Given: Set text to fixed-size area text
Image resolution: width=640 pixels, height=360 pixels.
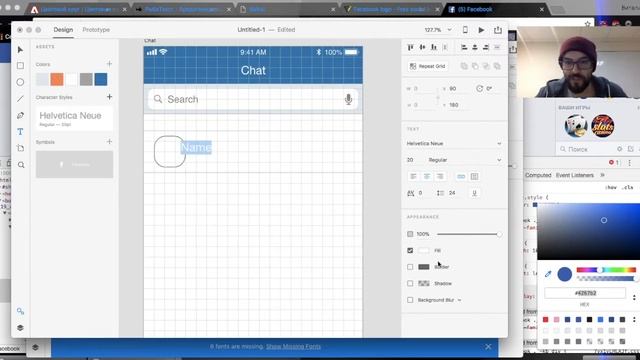Looking at the screenshot, I should coord(474,176).
